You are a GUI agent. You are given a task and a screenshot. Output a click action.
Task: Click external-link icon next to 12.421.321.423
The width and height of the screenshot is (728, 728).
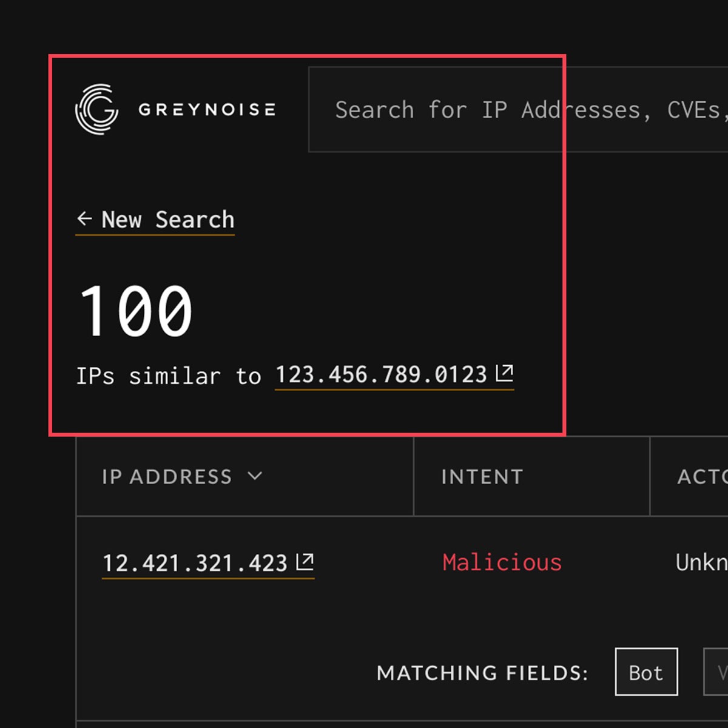[x=305, y=562]
